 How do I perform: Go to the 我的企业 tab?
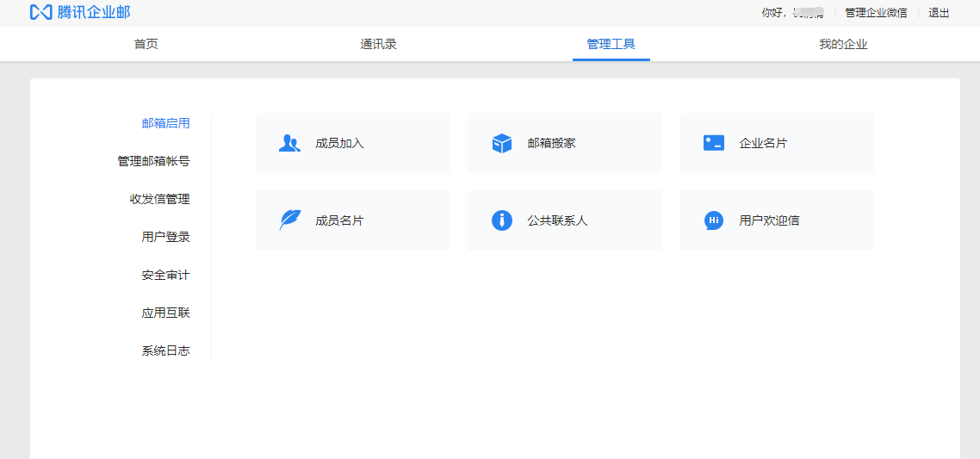pyautogui.click(x=843, y=44)
